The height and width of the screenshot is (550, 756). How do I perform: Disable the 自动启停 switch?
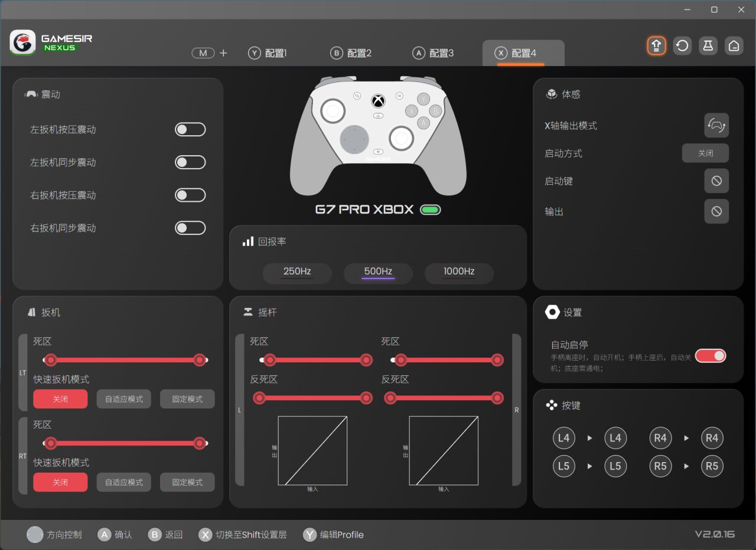[711, 355]
